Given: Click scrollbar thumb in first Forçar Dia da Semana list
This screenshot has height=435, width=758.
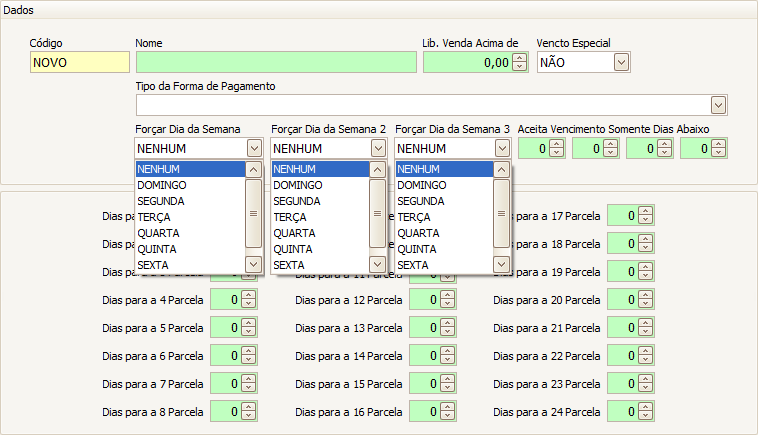Looking at the screenshot, I should [x=253, y=213].
